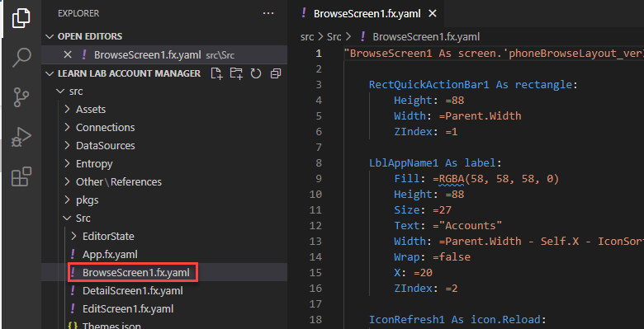Open BrowseScreen1.fx.yaml in the file tree
644x329 pixels.
click(135, 272)
